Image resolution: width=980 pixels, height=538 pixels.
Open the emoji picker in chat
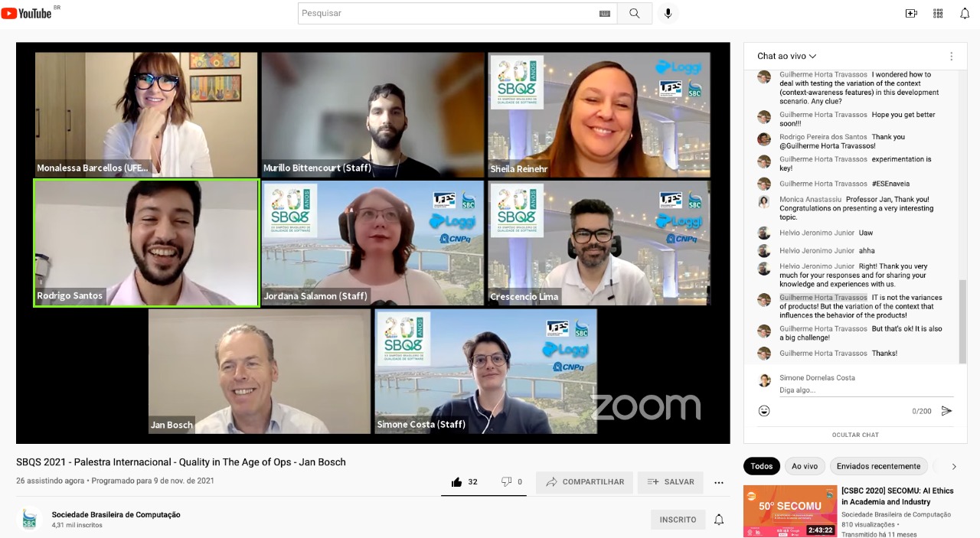(764, 411)
